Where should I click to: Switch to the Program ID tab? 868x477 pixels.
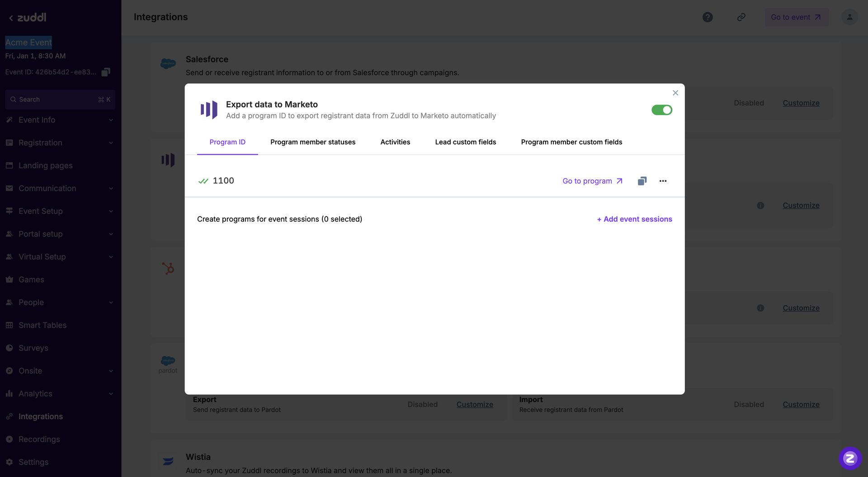(x=227, y=142)
